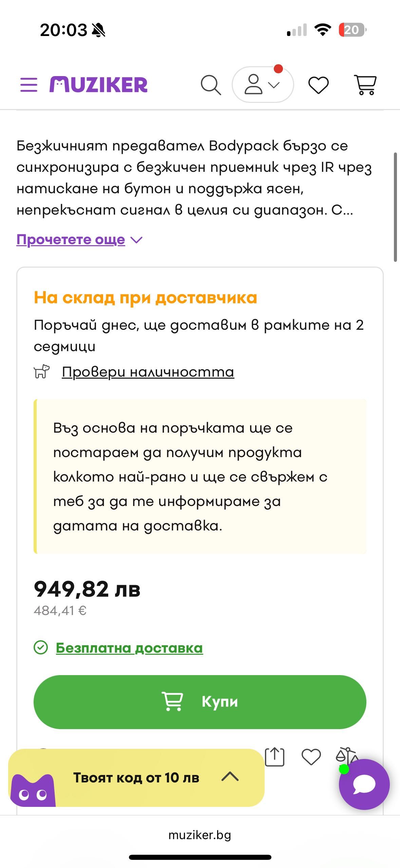This screenshot has height=868, width=400.
Task: Expand the user account dropdown
Action: pyautogui.click(x=263, y=85)
